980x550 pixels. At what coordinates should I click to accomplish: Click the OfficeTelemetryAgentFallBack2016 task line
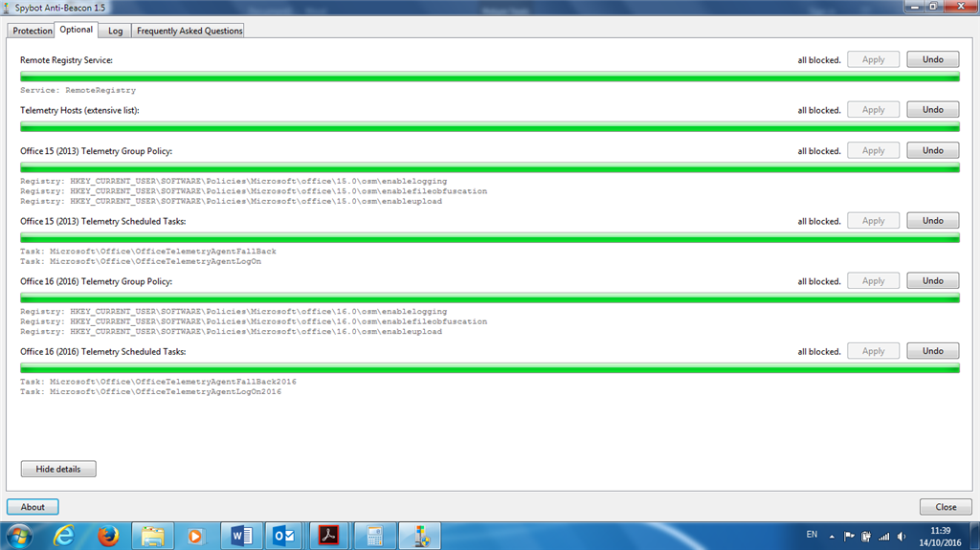click(x=158, y=382)
